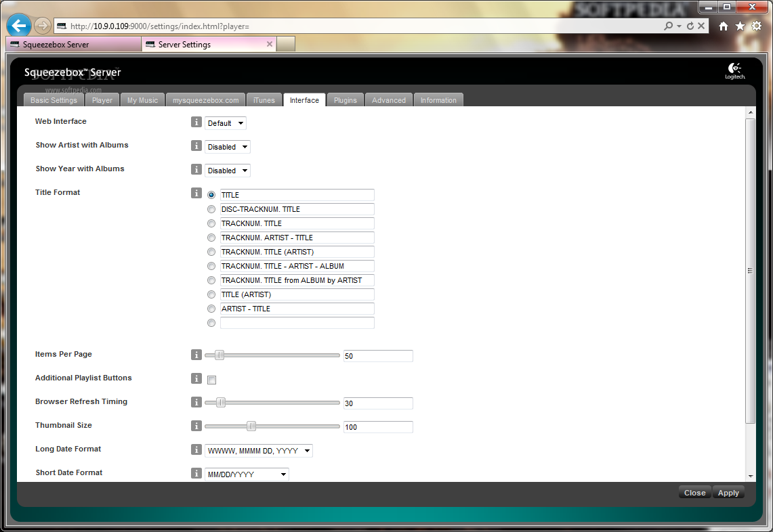Open the mysqueezebox.com tab

click(205, 100)
